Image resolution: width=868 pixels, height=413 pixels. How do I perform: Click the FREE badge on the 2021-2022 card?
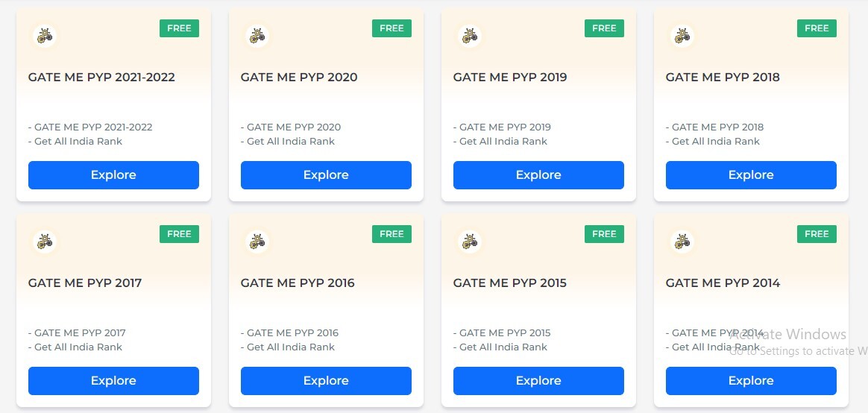(x=180, y=28)
